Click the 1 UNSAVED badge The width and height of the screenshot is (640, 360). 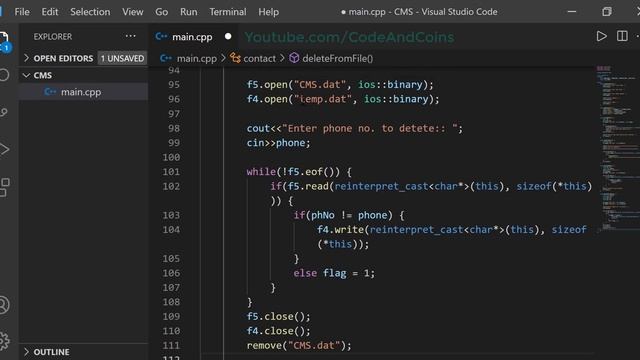[122, 58]
